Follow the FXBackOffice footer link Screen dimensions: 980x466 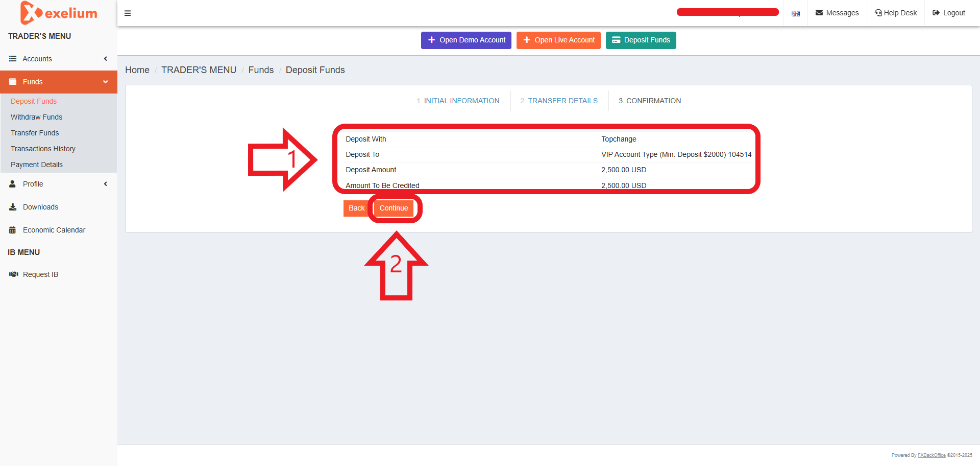coord(932,455)
